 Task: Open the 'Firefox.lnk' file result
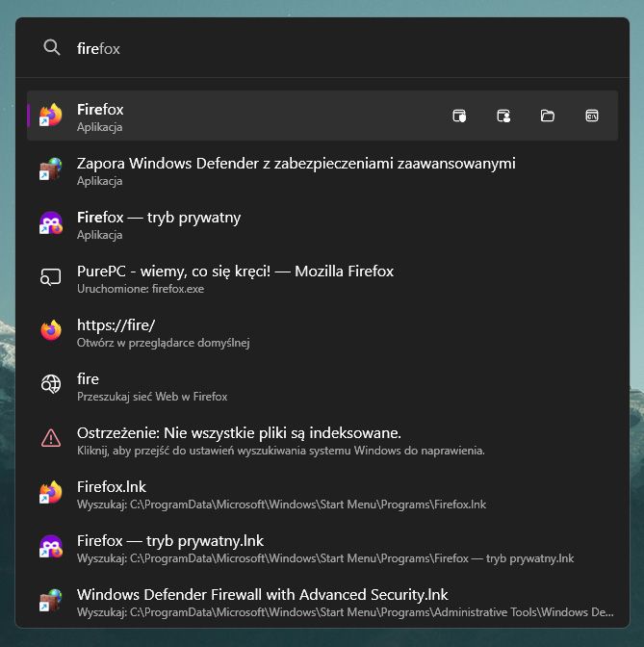coord(322,493)
